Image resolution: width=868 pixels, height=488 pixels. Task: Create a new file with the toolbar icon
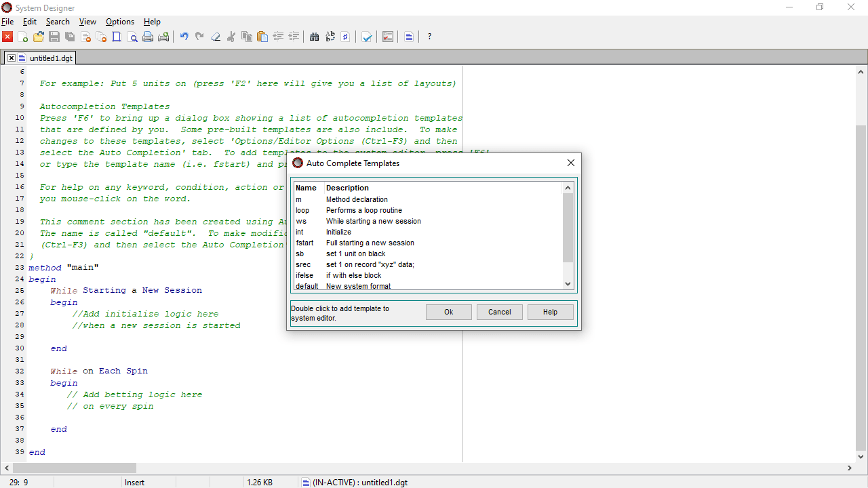23,37
